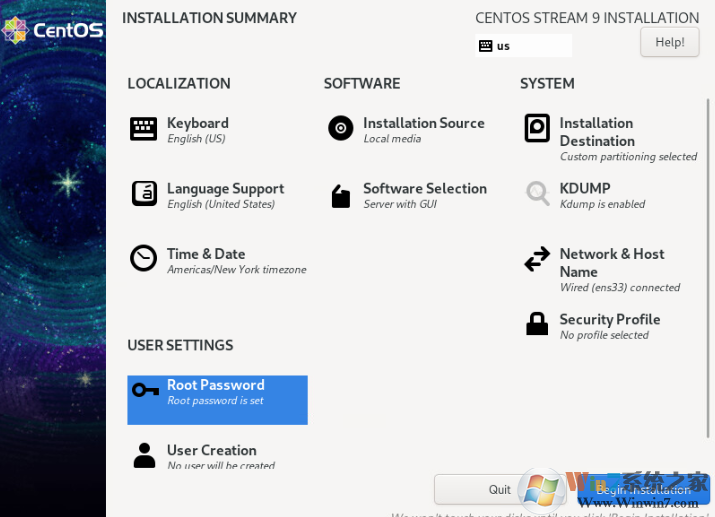Click the Installation Source disc icon
Screen dimensions: 715x517
pyautogui.click(x=340, y=129)
